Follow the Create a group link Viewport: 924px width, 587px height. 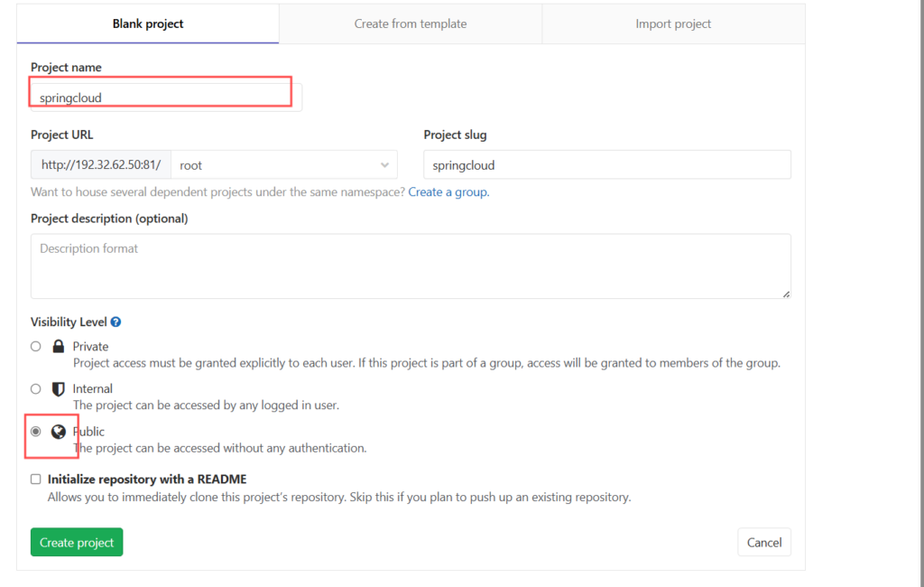pyautogui.click(x=448, y=192)
